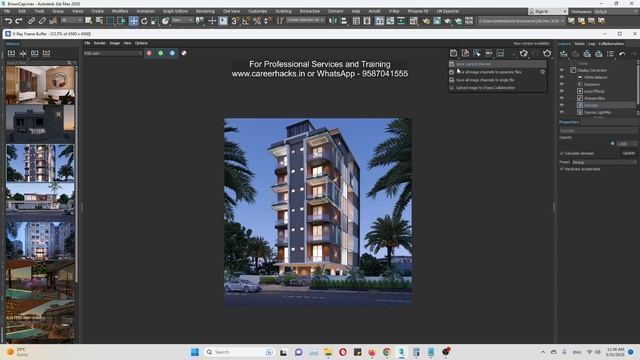Open the Workspaces Default dropdown

pyautogui.click(x=616, y=11)
